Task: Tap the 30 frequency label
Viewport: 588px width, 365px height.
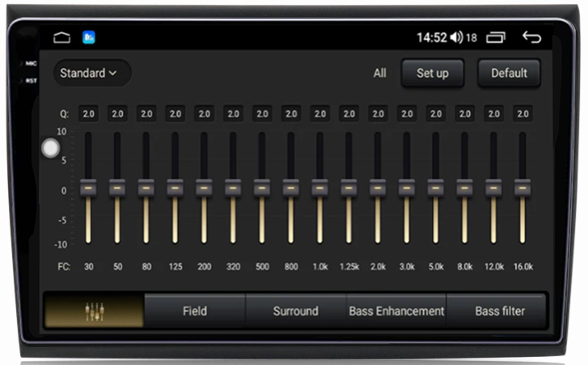Action: (88, 267)
